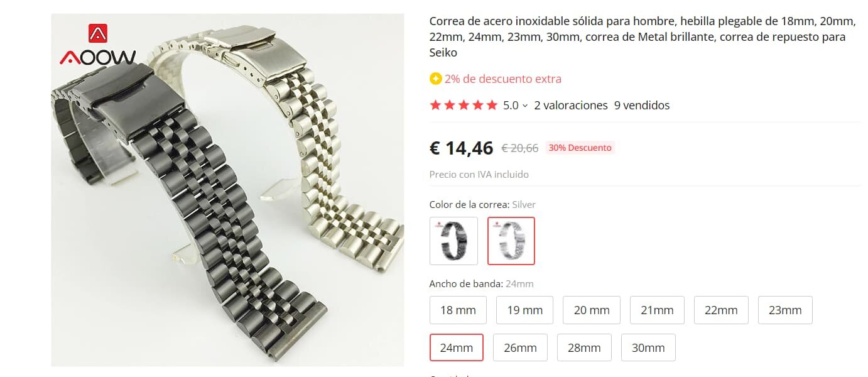
Task: Click the yellow coin discount icon
Action: pyautogui.click(x=435, y=79)
